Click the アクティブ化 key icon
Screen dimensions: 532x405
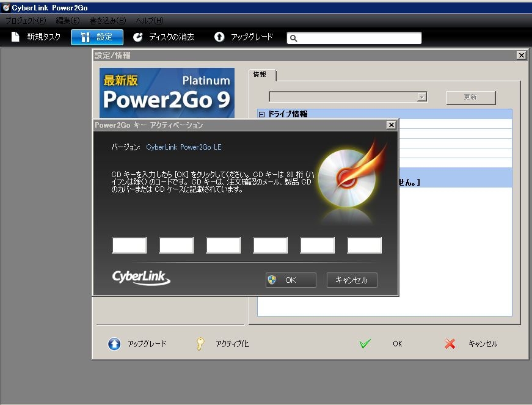pyautogui.click(x=200, y=343)
